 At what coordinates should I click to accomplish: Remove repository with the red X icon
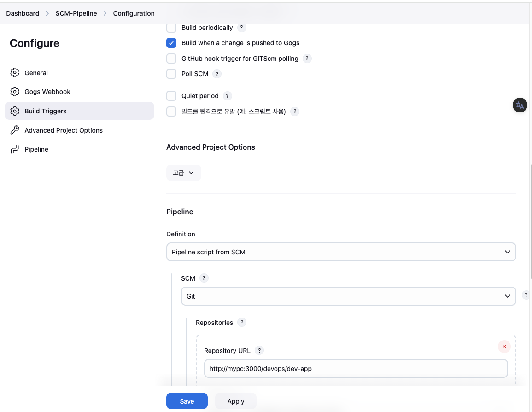(504, 347)
